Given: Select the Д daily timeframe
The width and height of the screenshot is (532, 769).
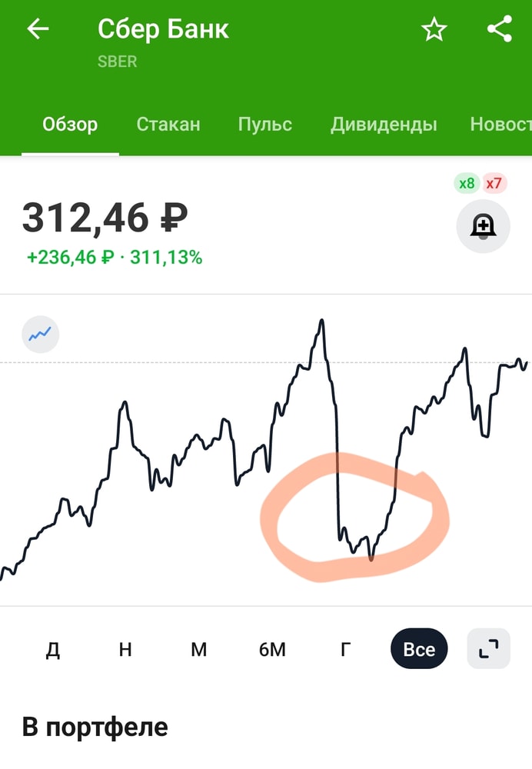Looking at the screenshot, I should click(52, 649).
